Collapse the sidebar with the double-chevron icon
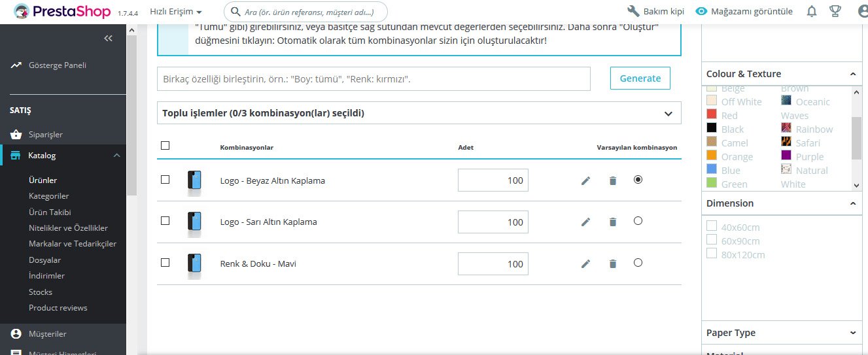This screenshot has width=868, height=355. pos(109,39)
